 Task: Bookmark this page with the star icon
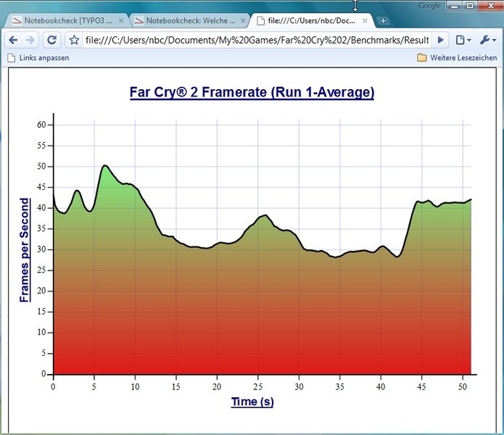(x=74, y=40)
